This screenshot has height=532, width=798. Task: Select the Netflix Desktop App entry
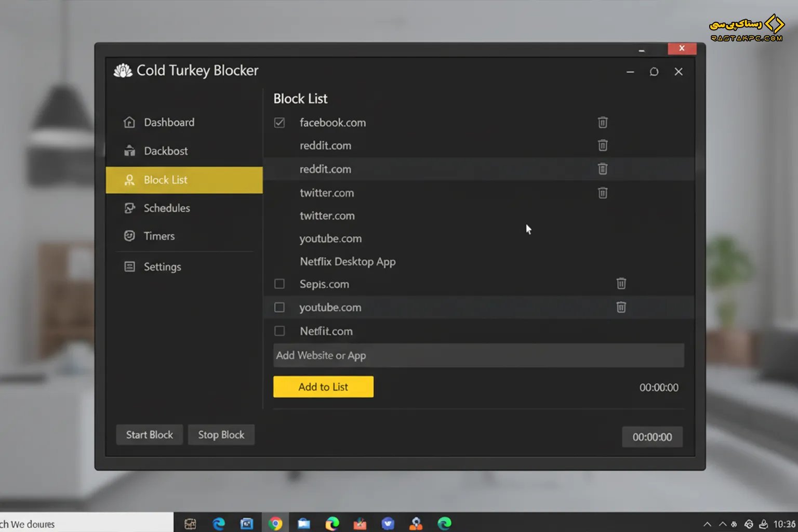[x=348, y=261]
